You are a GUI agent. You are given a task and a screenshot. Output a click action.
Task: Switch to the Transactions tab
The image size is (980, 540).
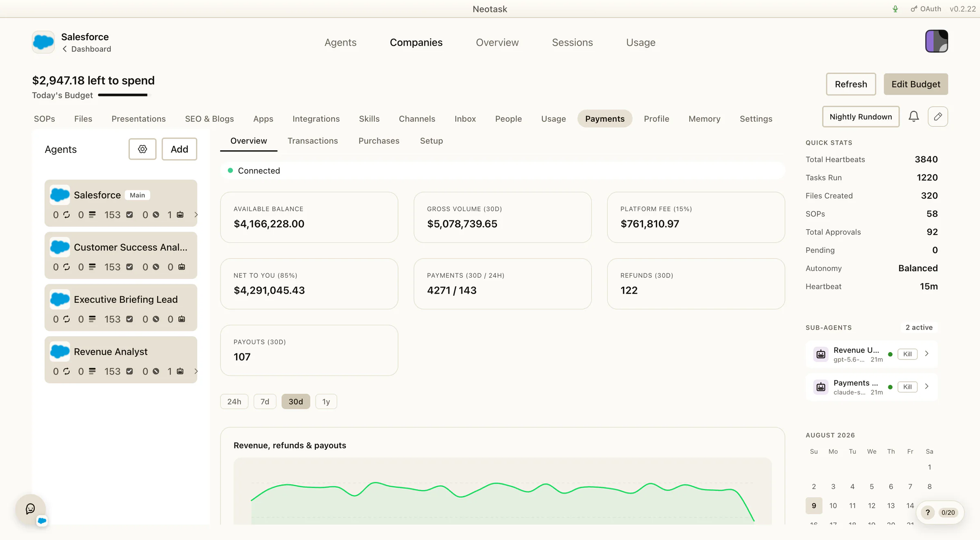pos(313,141)
